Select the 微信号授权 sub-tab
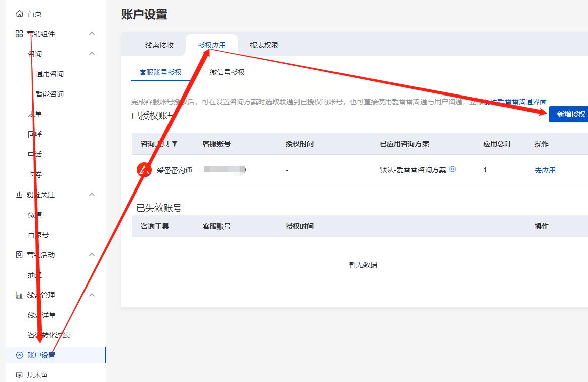This screenshot has height=382, width=588. [227, 72]
